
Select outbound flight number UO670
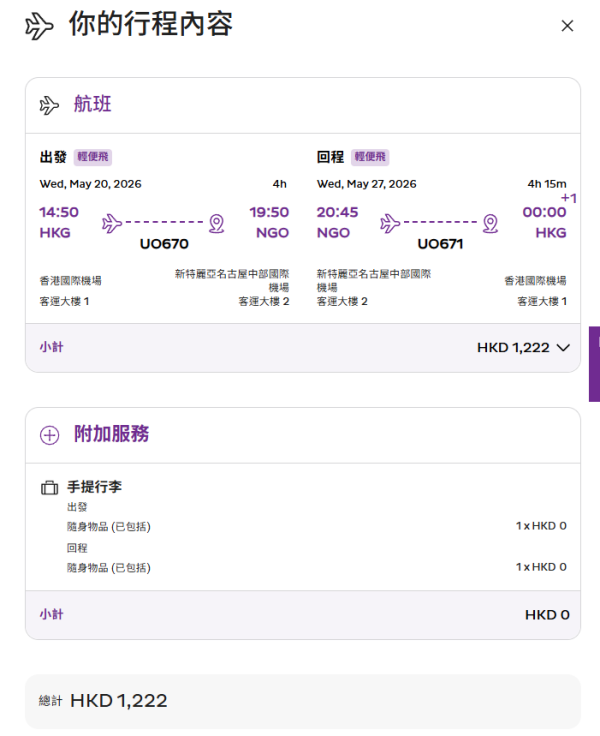164,244
